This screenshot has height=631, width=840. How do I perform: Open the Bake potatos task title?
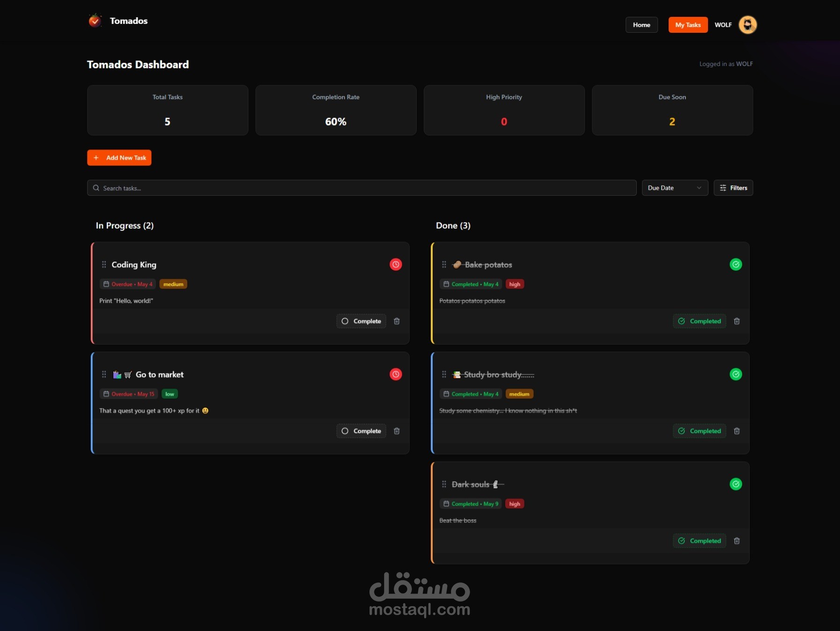[x=482, y=264]
